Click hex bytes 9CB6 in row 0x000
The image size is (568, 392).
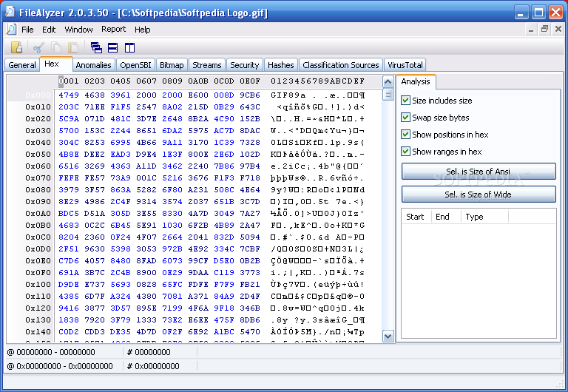[250, 95]
